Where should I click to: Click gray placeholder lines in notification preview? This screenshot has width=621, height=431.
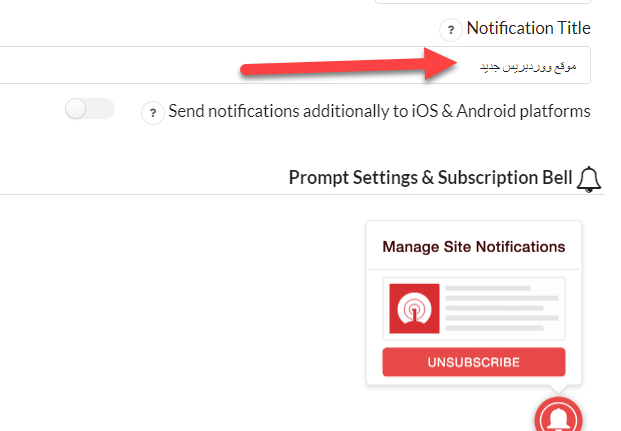click(x=494, y=309)
